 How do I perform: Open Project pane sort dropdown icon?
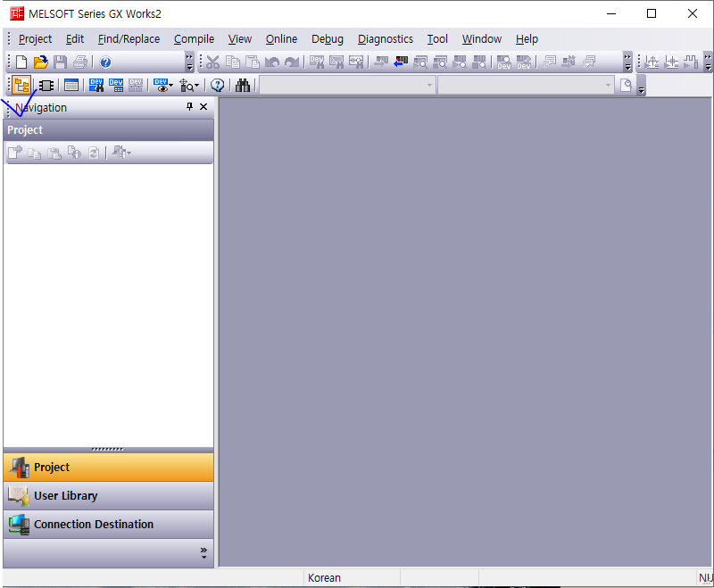click(x=121, y=153)
